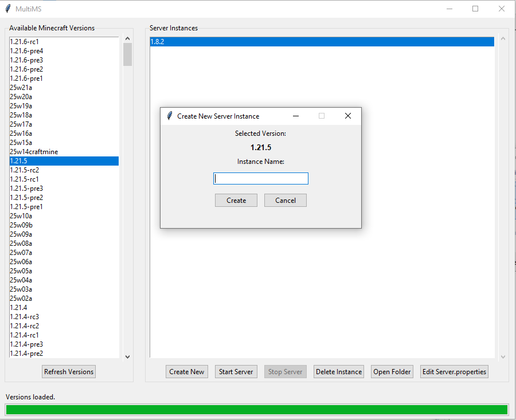Select version 1.21.6-pre2
The width and height of the screenshot is (516, 420).
(x=64, y=69)
